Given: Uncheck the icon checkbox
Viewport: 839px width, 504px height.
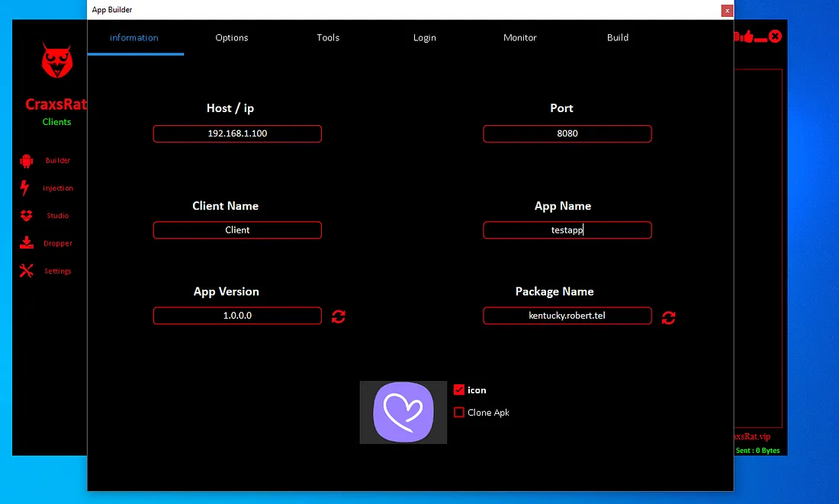Looking at the screenshot, I should pyautogui.click(x=459, y=390).
